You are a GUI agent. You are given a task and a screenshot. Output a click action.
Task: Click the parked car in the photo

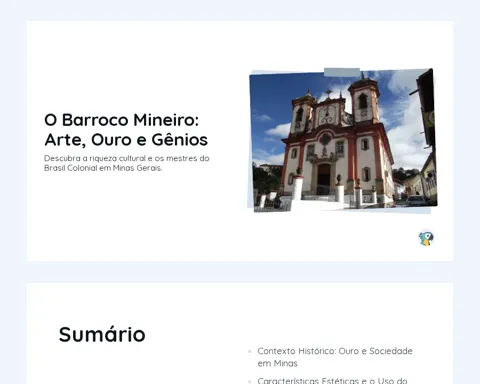[x=417, y=200]
